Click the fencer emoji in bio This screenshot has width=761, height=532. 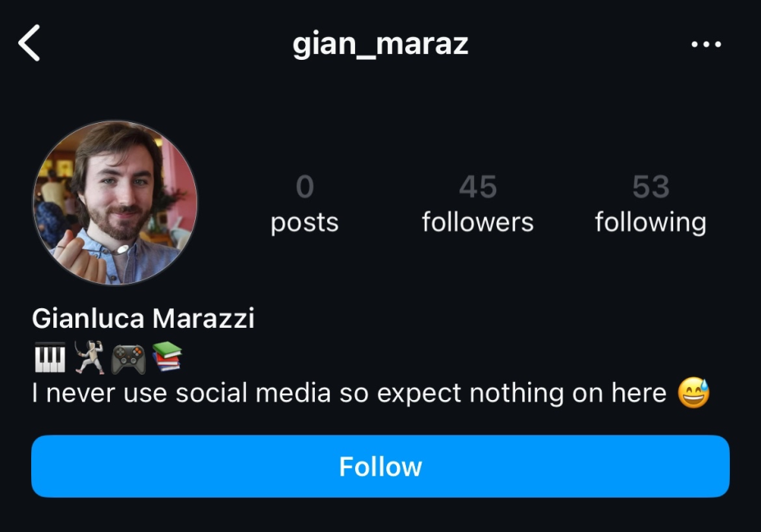[89, 357]
